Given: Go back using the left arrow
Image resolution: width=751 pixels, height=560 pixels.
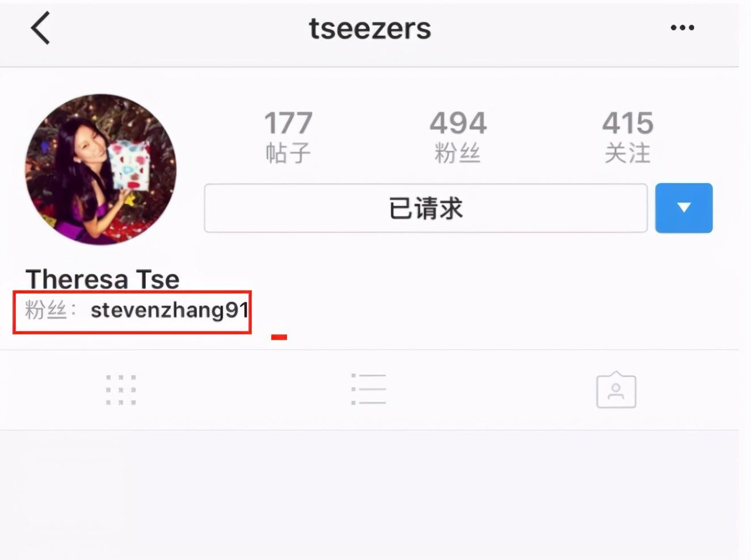Looking at the screenshot, I should pyautogui.click(x=40, y=28).
